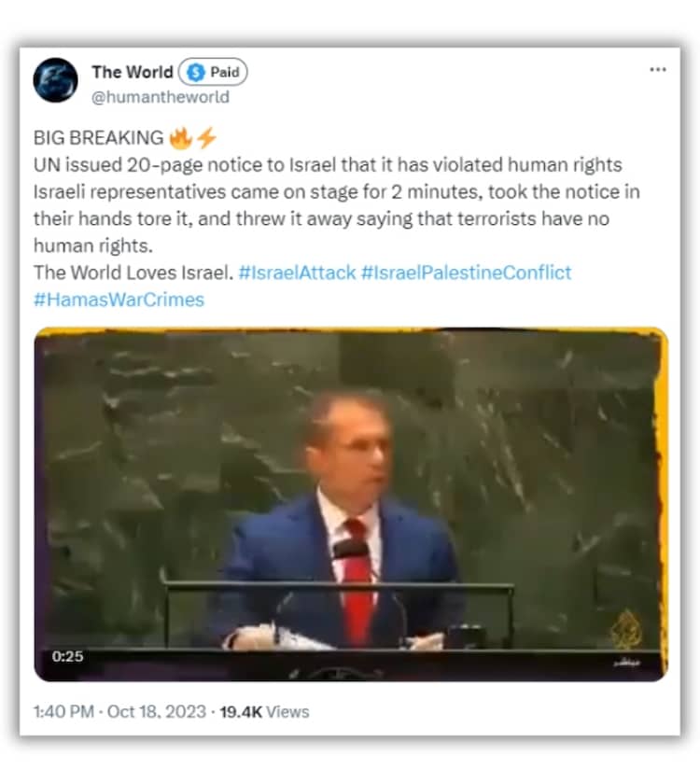Click the lightning bolt emoji
The image size is (700, 783).
pos(206,138)
